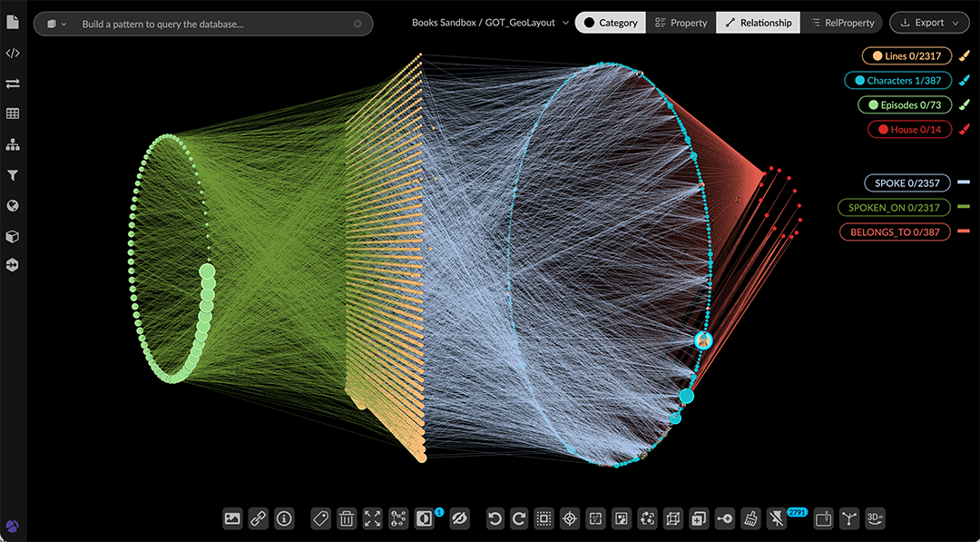Toggle hidden elements with the crossed-eye icon
This screenshot has height=542, width=980.
(459, 518)
